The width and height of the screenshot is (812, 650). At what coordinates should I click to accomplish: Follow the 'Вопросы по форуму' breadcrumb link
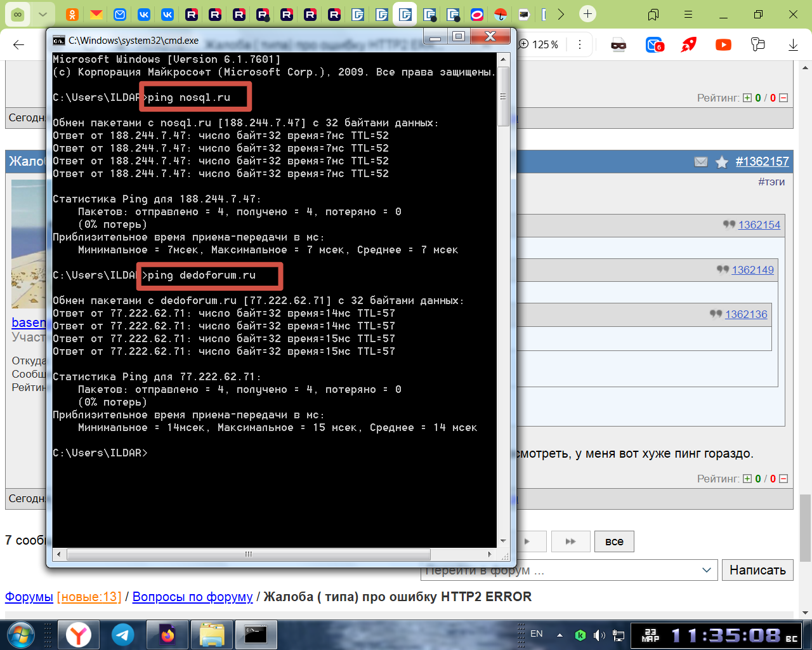click(x=192, y=597)
